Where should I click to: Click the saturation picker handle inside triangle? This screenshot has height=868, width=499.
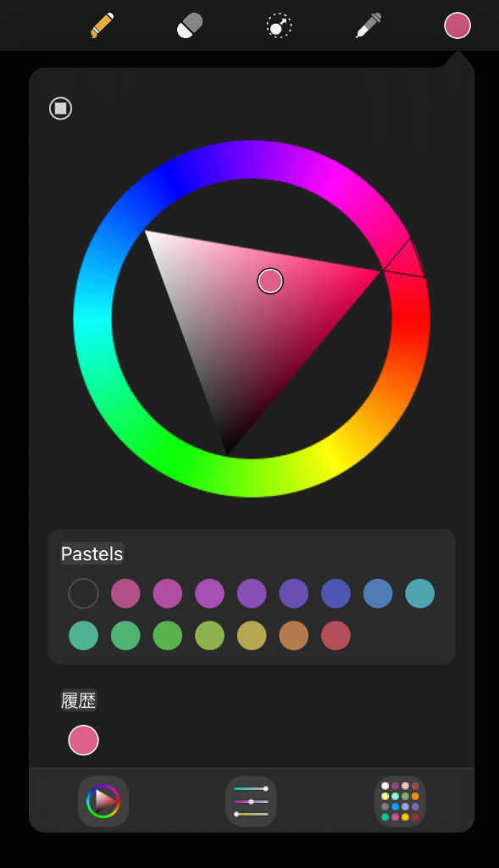point(270,281)
